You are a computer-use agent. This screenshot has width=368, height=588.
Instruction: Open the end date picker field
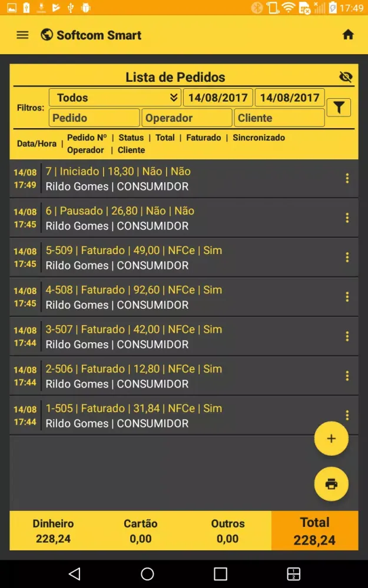pyautogui.click(x=290, y=98)
